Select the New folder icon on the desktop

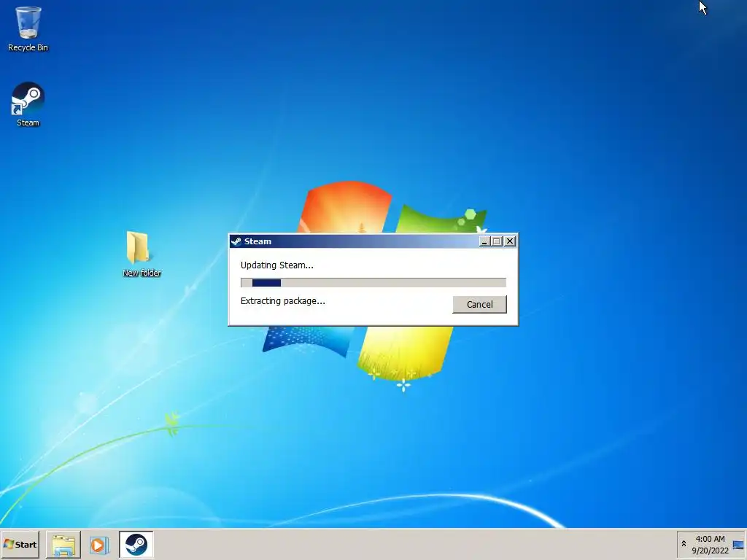point(142,254)
